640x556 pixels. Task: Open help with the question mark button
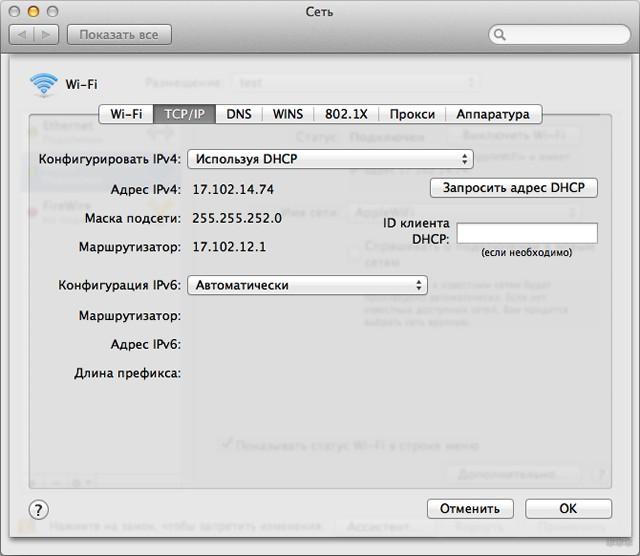pyautogui.click(x=38, y=509)
